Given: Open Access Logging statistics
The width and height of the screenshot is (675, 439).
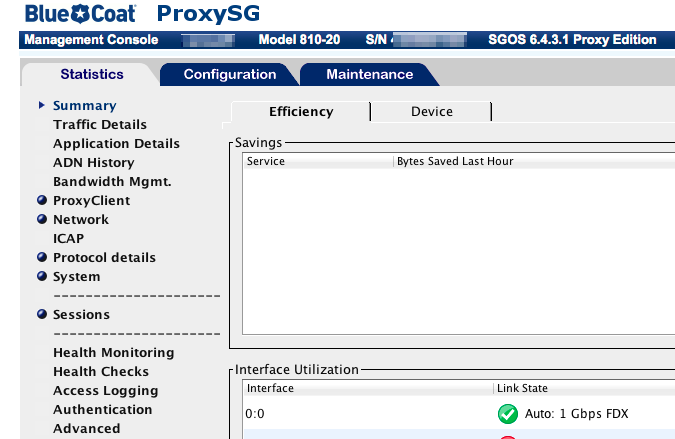Looking at the screenshot, I should [105, 390].
